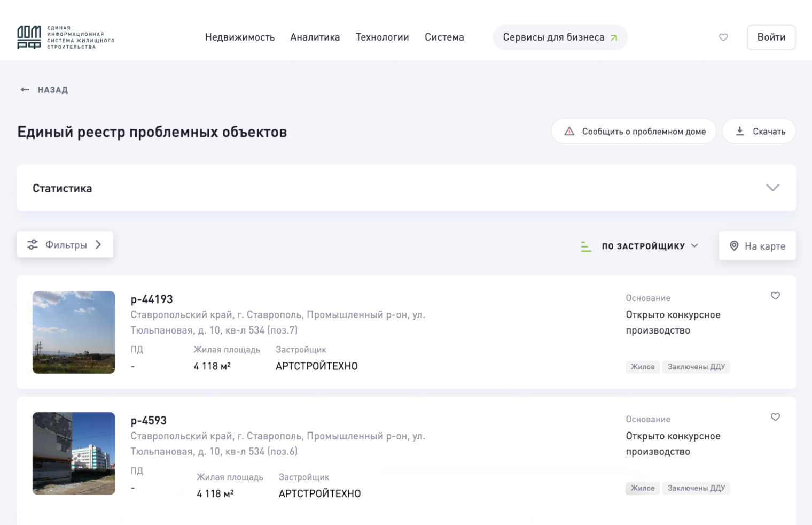Screen dimensions: 812x525
Task: Select the Аналитика menu item
Action: (x=315, y=37)
